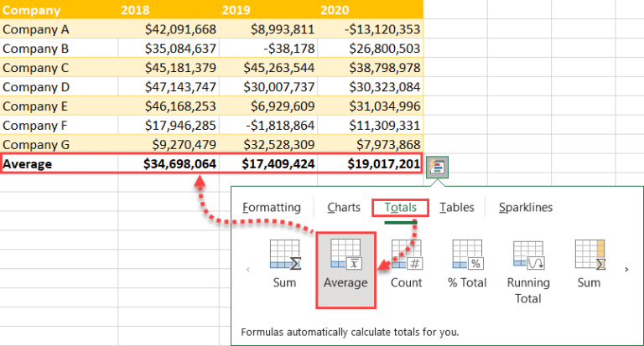The image size is (644, 346).
Task: Open the Tables tab
Action: (457, 207)
